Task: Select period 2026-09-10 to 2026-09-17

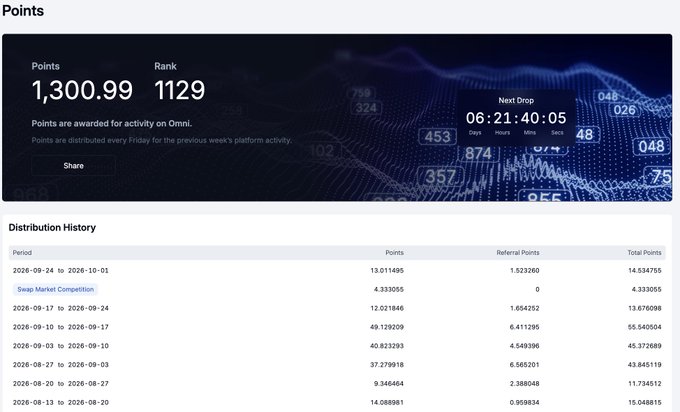Action: tap(61, 327)
